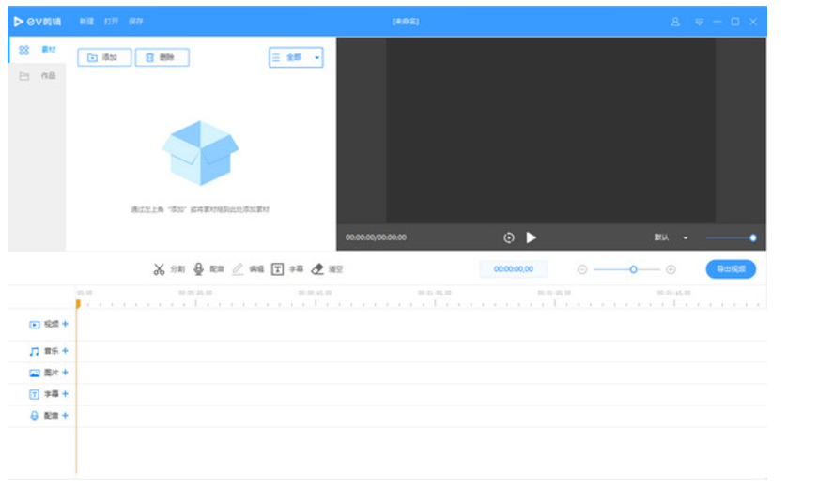Click the zoom-in plus icon for timeline
The height and width of the screenshot is (504, 818).
coord(671,269)
